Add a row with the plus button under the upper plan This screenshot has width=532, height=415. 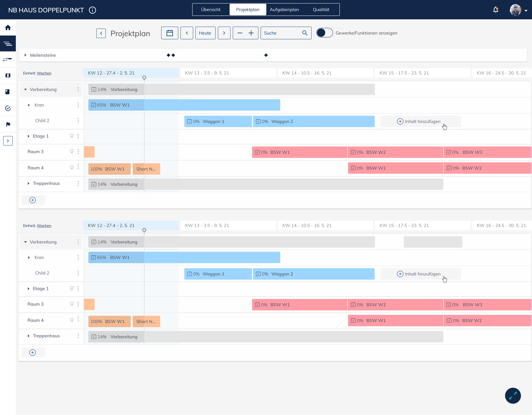(33, 200)
